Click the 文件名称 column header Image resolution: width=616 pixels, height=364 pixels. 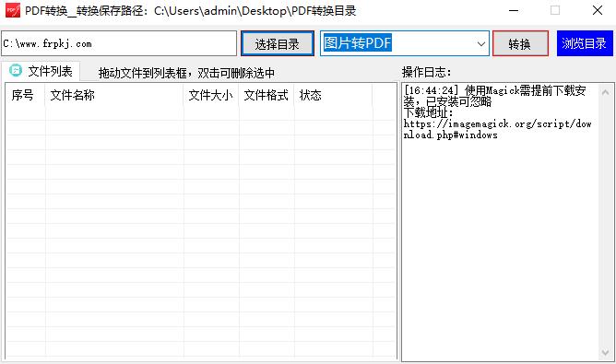[x=114, y=95]
